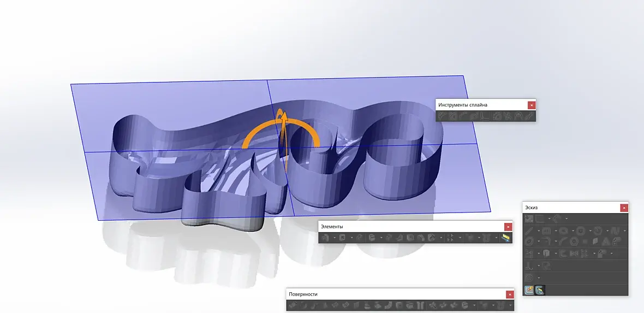The height and width of the screenshot is (313, 644).
Task: Select the Slot sketch tool
Action: [563, 231]
